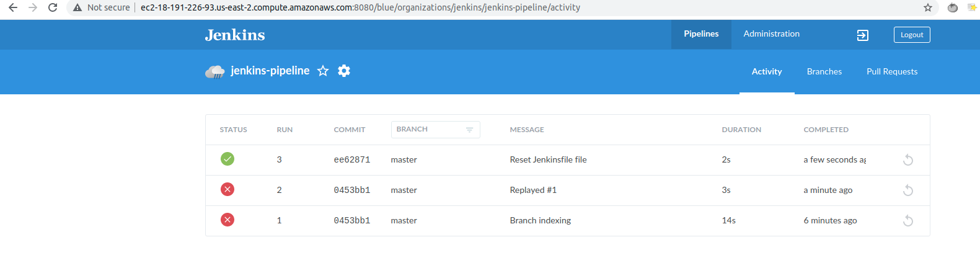Click the Not secure warning icon

[77, 7]
